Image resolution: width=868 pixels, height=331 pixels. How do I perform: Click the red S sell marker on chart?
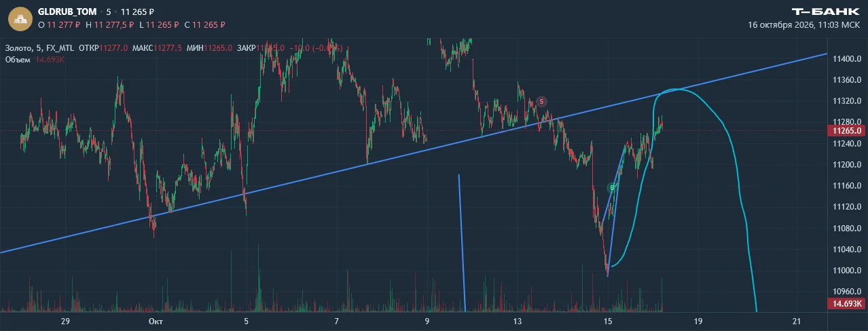pos(541,101)
